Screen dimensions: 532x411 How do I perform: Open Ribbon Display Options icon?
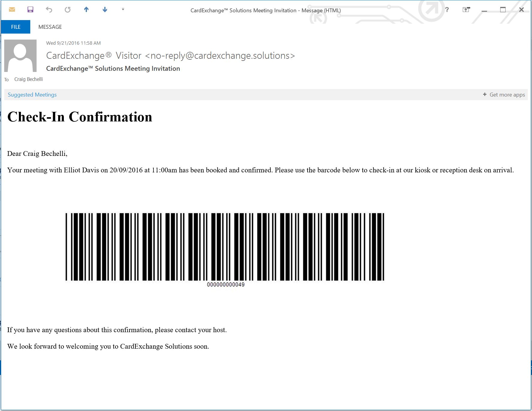[x=466, y=10]
